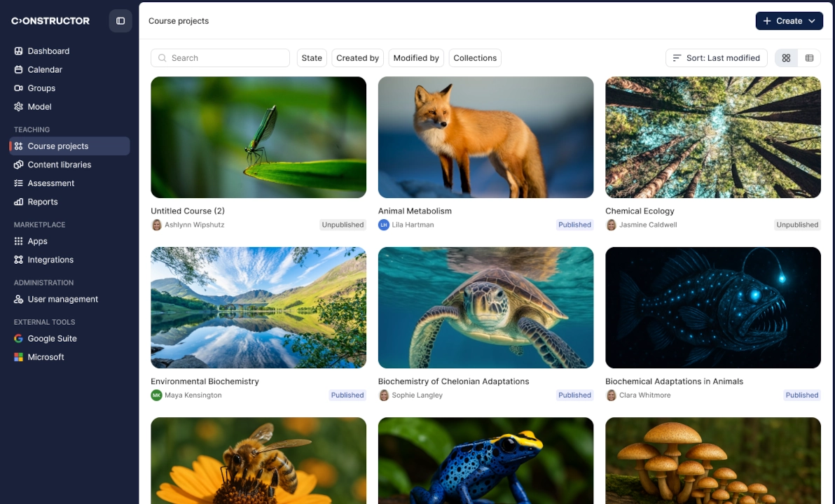Click Jasmine Caldwell avatar
The width and height of the screenshot is (835, 504).
612,225
